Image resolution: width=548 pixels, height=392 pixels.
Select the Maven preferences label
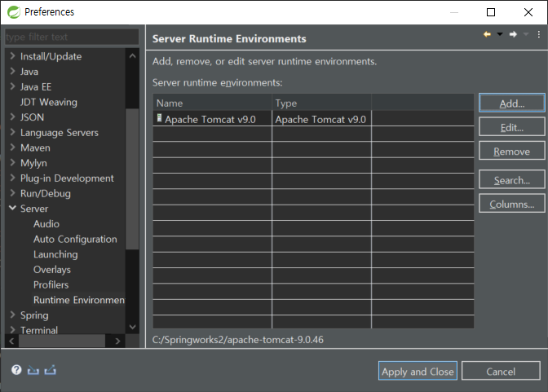[x=35, y=148]
